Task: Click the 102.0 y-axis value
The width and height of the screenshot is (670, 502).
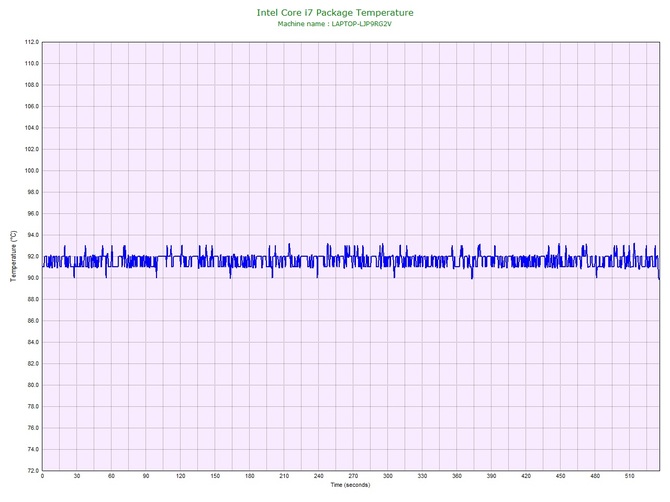Action: 32,149
